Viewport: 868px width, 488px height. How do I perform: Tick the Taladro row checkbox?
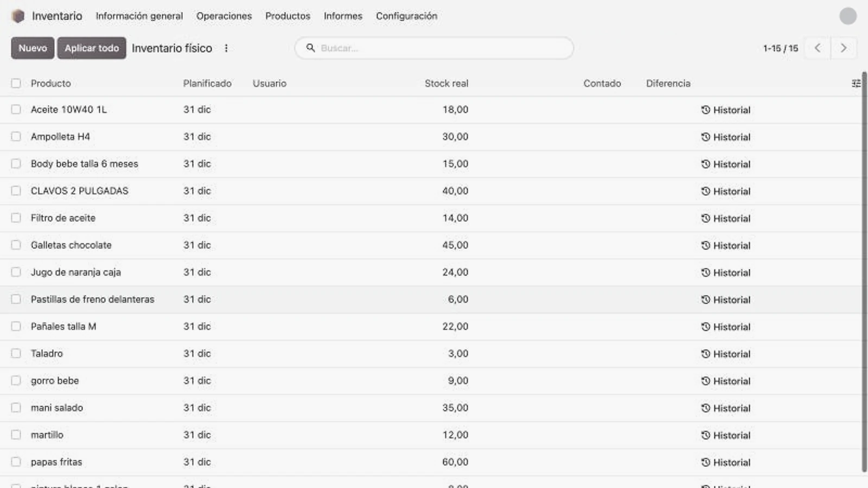(x=16, y=354)
